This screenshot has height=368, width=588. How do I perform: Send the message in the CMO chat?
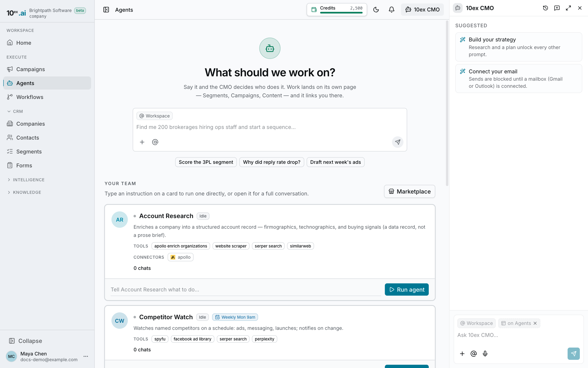[574, 354]
